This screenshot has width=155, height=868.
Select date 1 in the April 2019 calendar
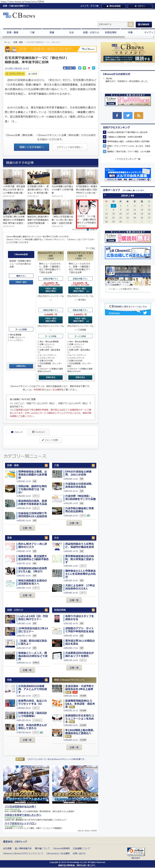tap(113, 206)
